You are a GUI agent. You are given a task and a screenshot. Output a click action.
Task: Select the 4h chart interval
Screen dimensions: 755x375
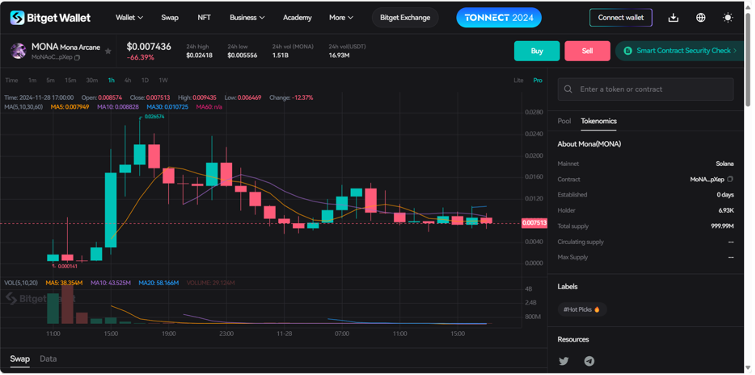tap(128, 80)
